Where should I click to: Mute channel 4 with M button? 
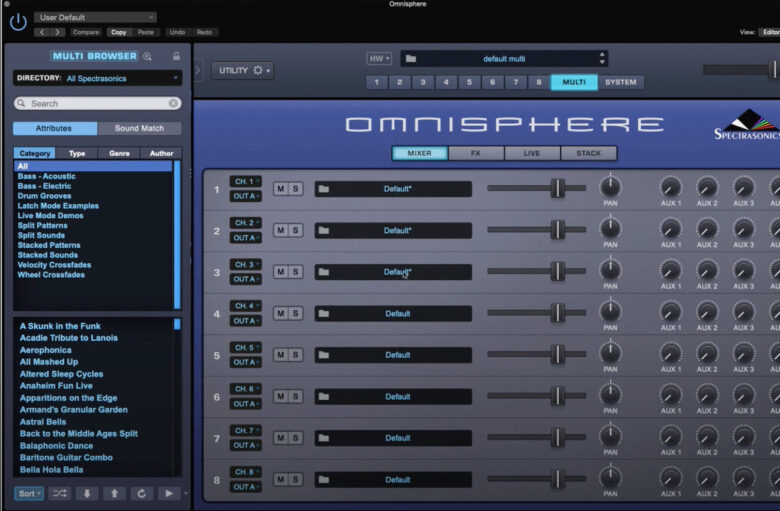tap(281, 313)
